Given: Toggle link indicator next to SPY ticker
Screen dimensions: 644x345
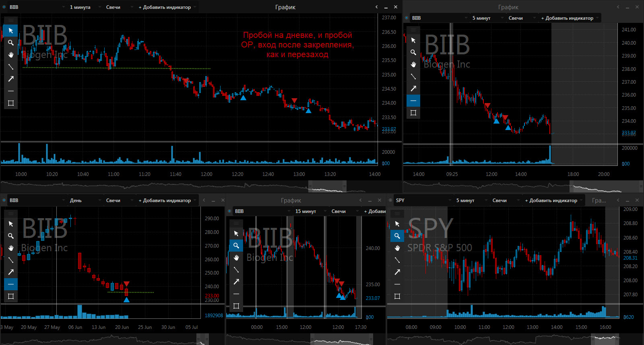Looking at the screenshot, I should (x=390, y=200).
